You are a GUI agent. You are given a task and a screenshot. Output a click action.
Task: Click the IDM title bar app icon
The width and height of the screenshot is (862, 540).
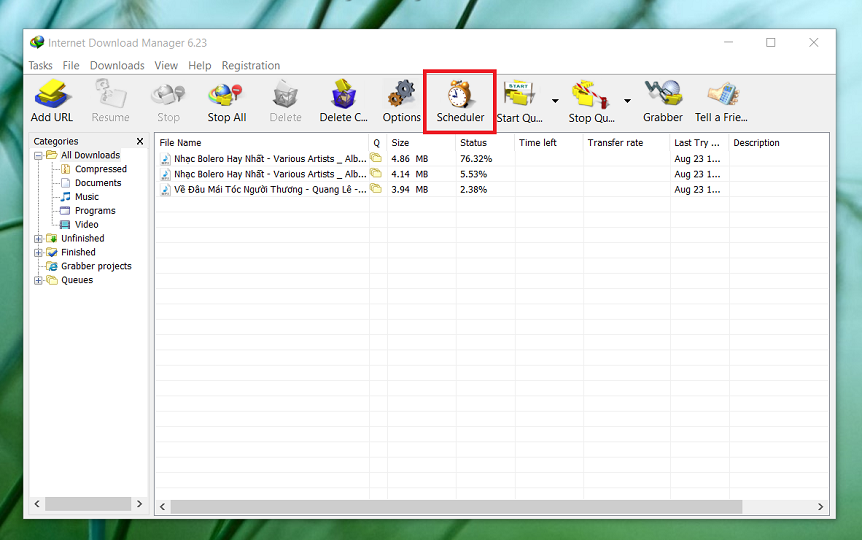point(37,42)
